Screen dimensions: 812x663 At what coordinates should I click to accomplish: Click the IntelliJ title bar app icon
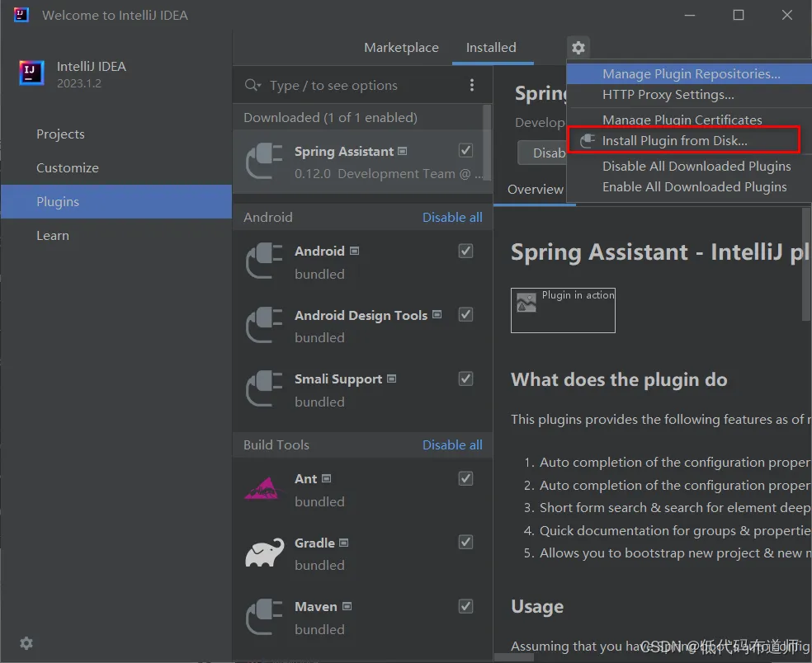tap(21, 15)
